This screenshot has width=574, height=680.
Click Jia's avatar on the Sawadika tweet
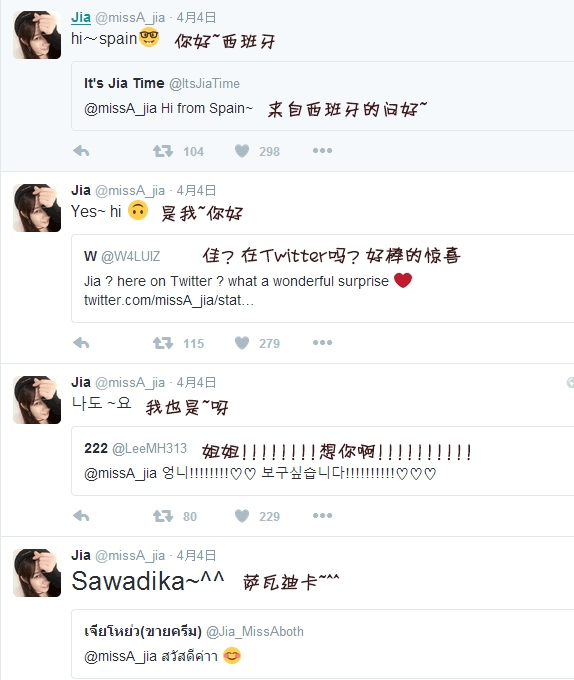point(37,573)
